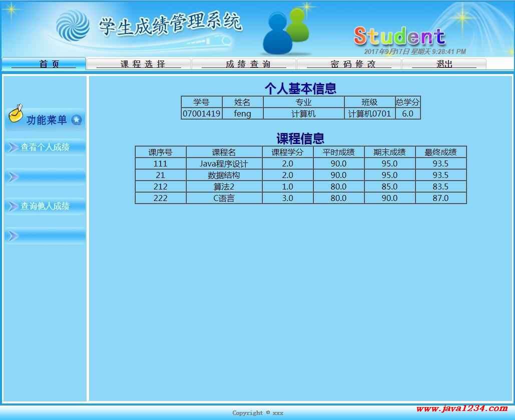Viewport: 515px width, 420px height.
Task: Click the colorful Student logo text
Action: 399,36
